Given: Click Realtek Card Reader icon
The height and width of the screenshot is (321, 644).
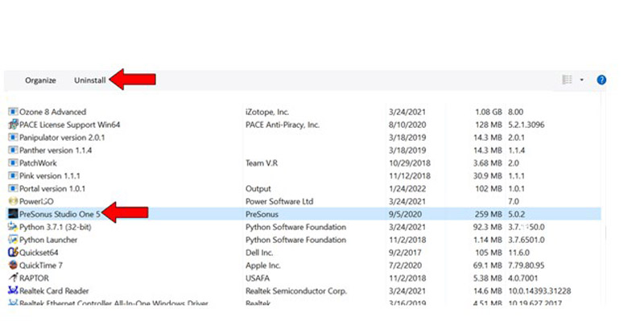Looking at the screenshot, I should point(13,290).
